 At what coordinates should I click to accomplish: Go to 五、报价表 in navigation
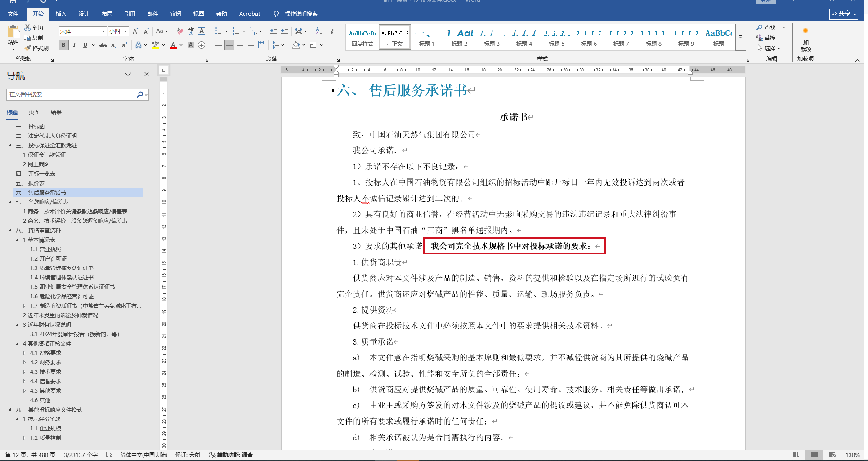30,183
